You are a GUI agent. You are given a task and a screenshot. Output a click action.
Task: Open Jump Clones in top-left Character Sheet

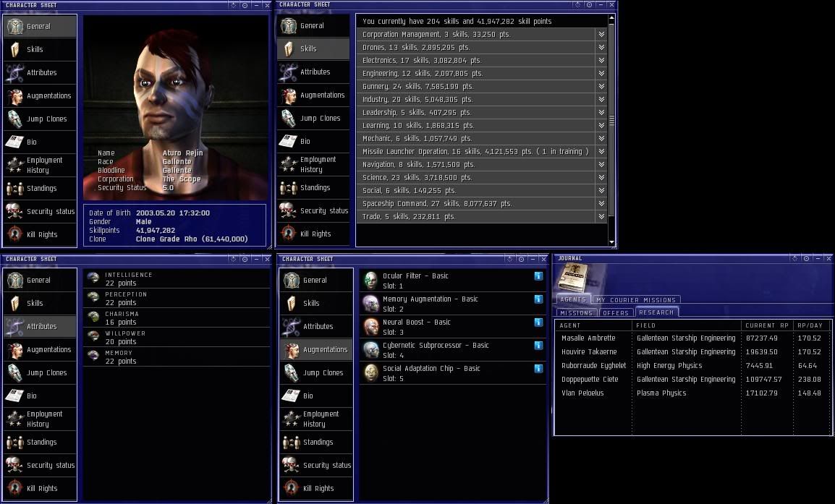pyautogui.click(x=40, y=119)
